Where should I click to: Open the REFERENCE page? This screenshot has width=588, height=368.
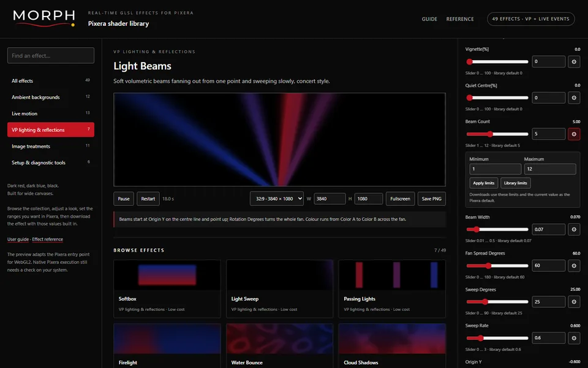(x=460, y=19)
